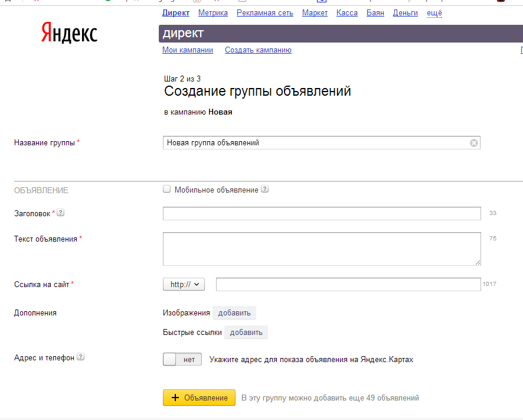Click the URL character counter 1017
The image size is (523, 420).
click(x=489, y=284)
